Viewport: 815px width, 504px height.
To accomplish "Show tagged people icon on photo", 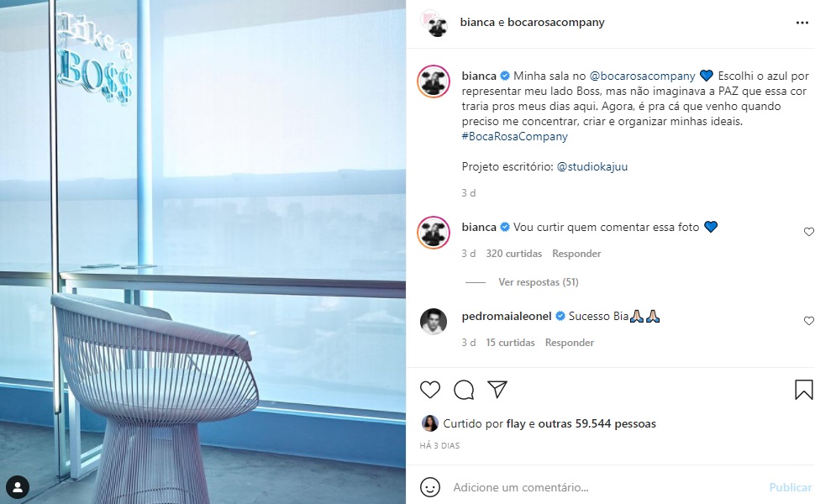I will coord(18,487).
